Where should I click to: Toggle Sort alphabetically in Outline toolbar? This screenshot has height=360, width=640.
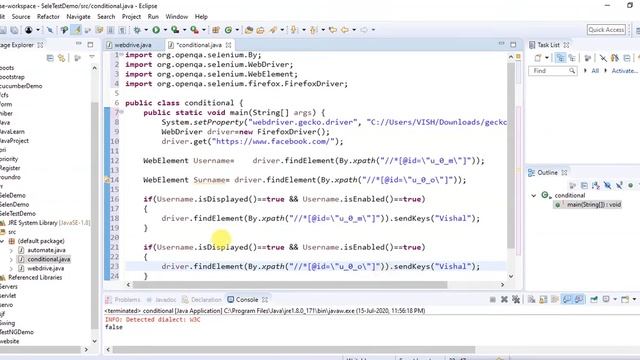(596, 186)
